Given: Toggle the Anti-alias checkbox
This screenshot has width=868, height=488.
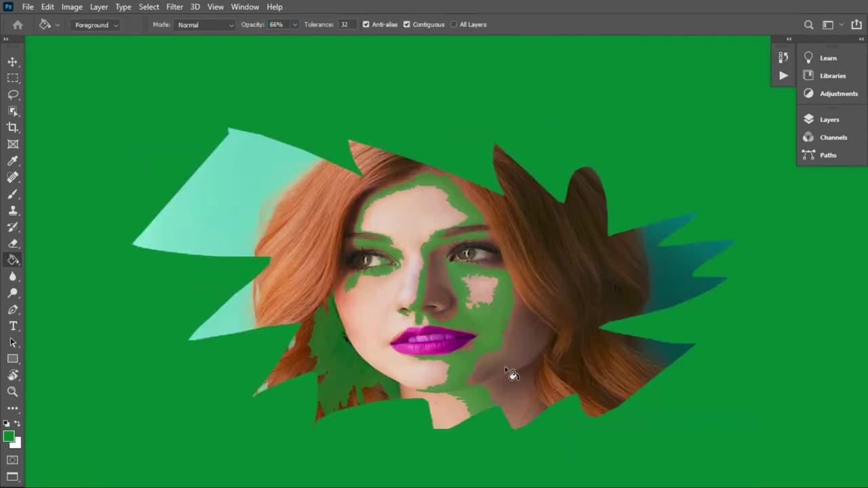Looking at the screenshot, I should coord(366,24).
